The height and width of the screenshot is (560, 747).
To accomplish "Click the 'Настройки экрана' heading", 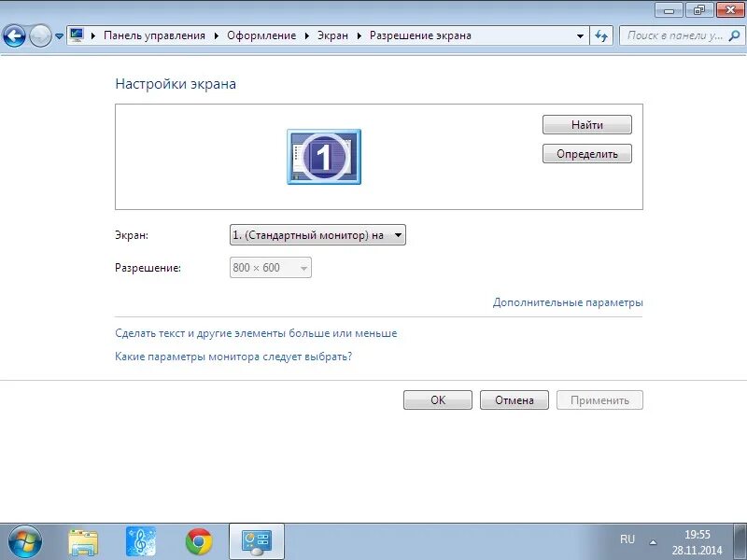I will coord(176,84).
